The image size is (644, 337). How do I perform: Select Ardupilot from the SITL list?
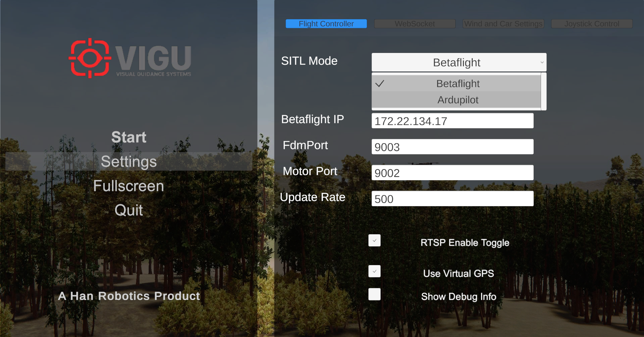[x=457, y=100]
